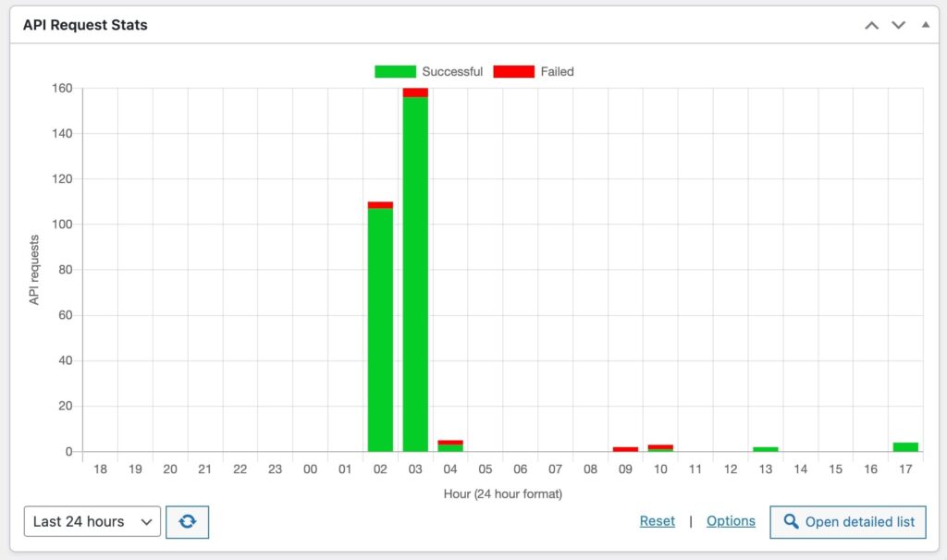Select the red failed bar at hour 10
The image size is (947, 560).
click(x=660, y=446)
